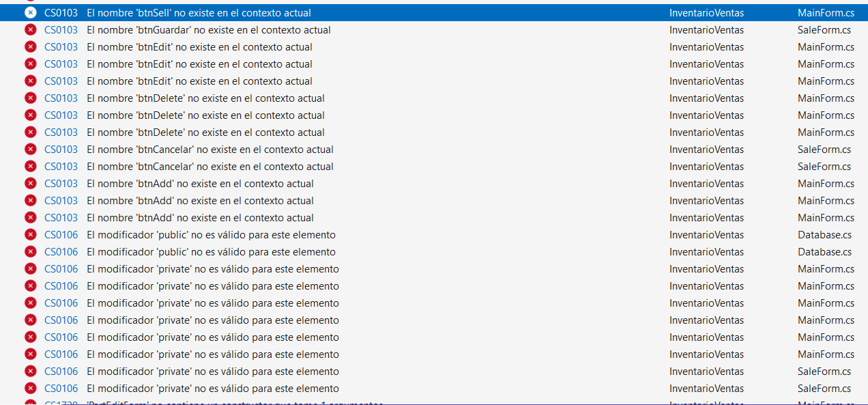Click the red error icon on the 'btnGuardar' row
This screenshot has width=868, height=405.
[x=30, y=30]
